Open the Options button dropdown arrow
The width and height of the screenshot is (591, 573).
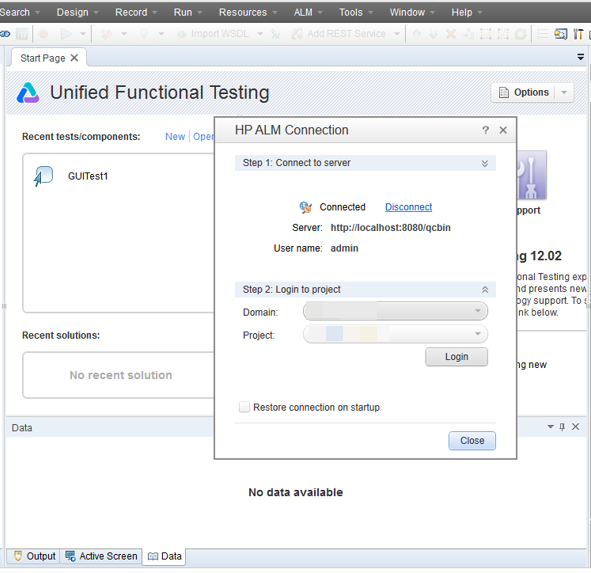(564, 92)
